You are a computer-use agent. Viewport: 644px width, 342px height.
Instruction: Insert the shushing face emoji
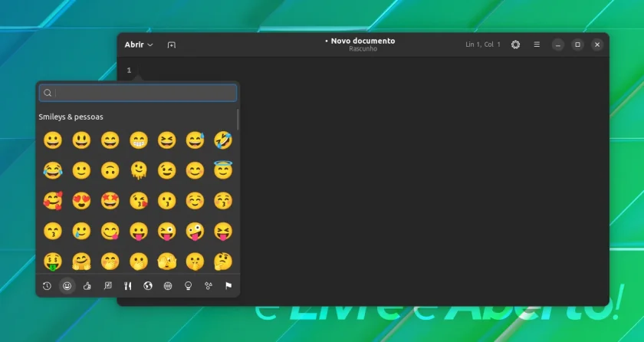coord(195,261)
